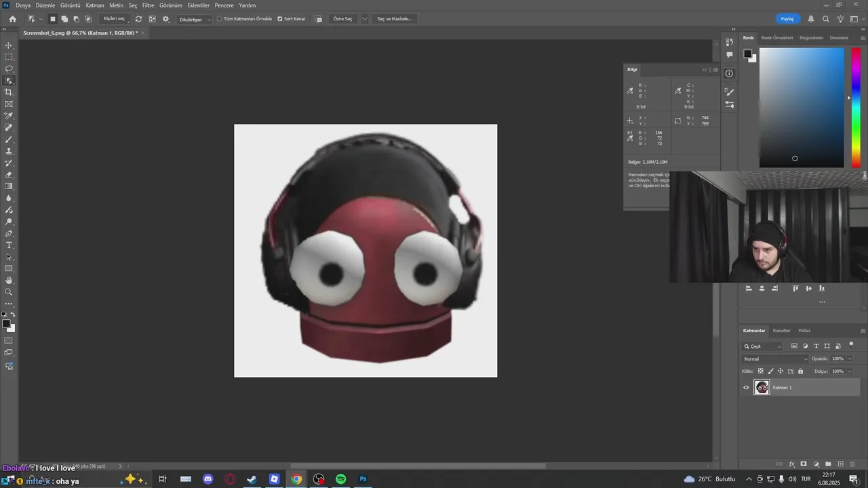Open the Normal blend mode dropdown
The image size is (868, 488).
(776, 359)
